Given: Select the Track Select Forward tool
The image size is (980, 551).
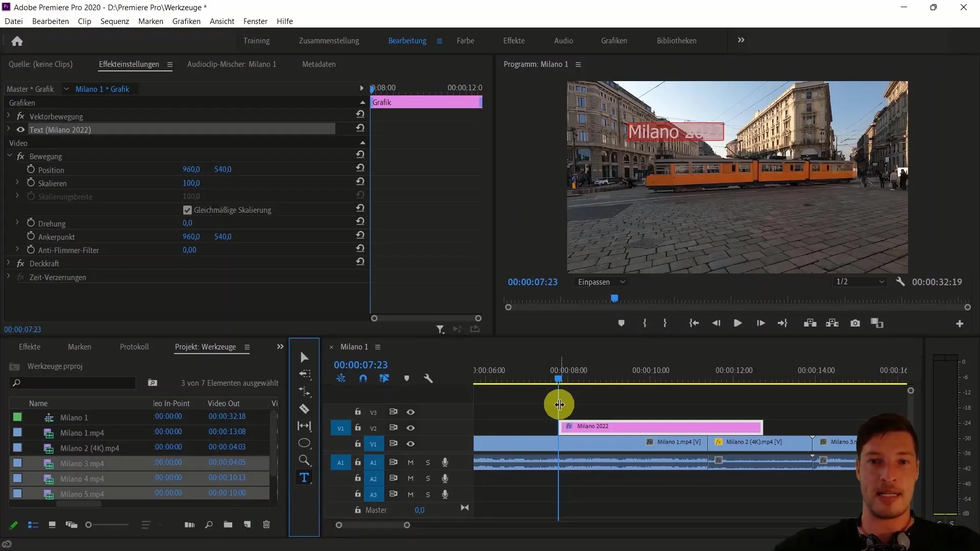Looking at the screenshot, I should 305,374.
